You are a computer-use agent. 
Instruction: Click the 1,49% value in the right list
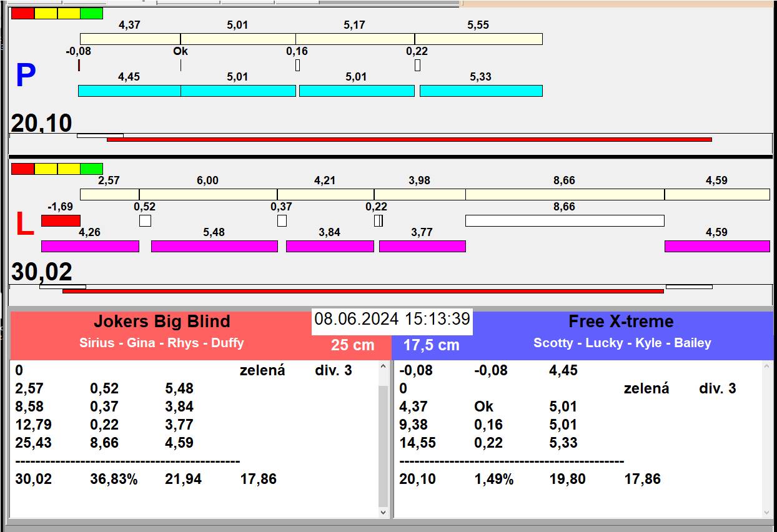(493, 479)
